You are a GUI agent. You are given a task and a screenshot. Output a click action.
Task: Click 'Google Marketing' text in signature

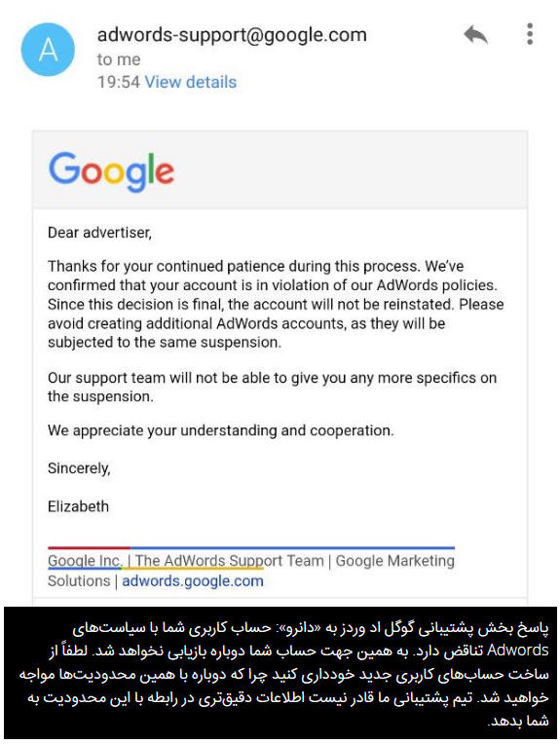pyautogui.click(x=394, y=561)
